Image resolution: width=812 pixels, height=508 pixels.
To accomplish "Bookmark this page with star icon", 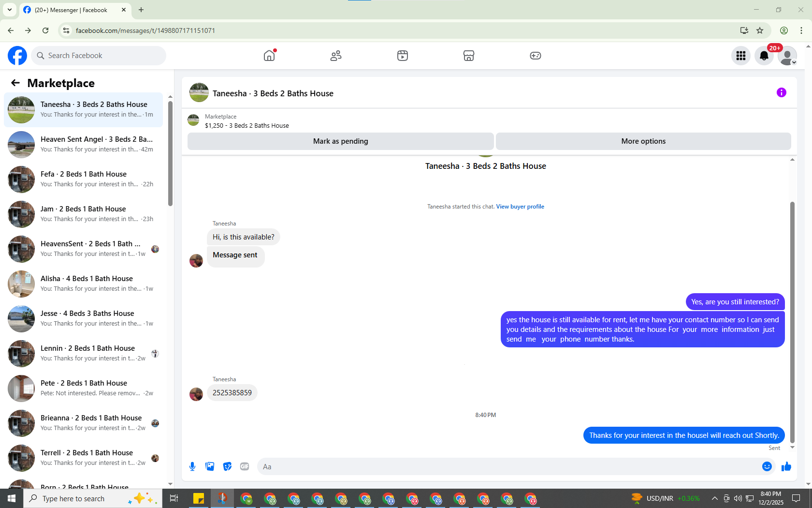I will point(760,30).
